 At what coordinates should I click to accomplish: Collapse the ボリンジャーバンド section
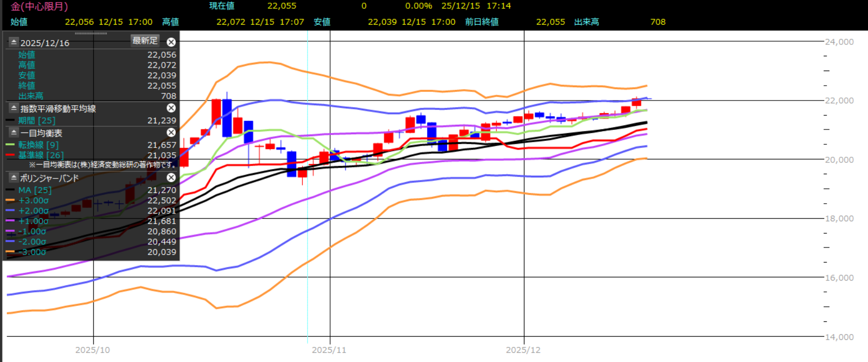(13, 177)
